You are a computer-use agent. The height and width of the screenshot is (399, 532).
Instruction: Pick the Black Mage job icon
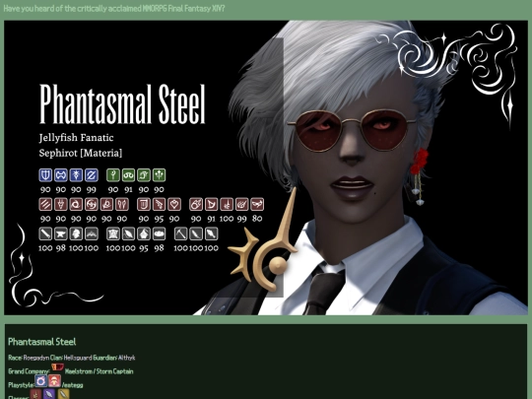click(x=196, y=205)
